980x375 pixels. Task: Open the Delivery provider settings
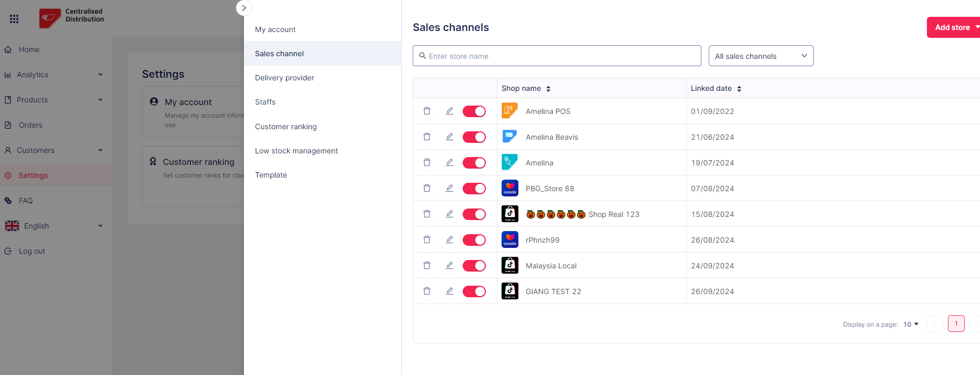284,78
